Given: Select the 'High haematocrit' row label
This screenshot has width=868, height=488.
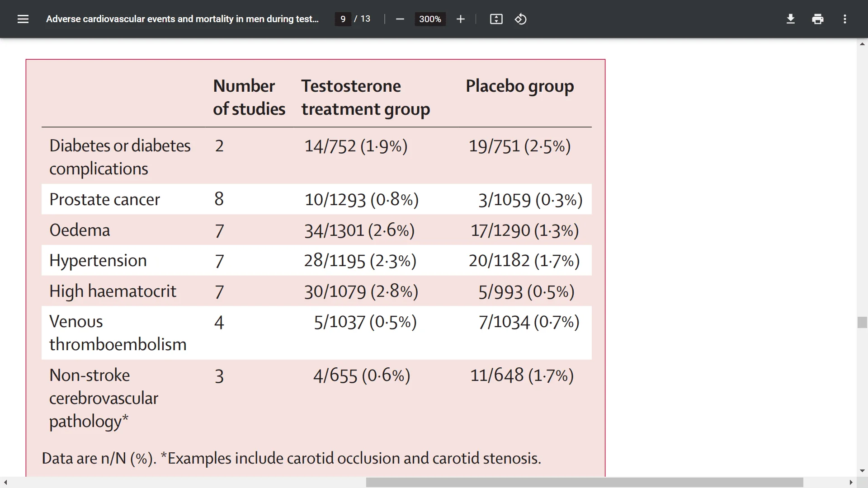Looking at the screenshot, I should [113, 291].
